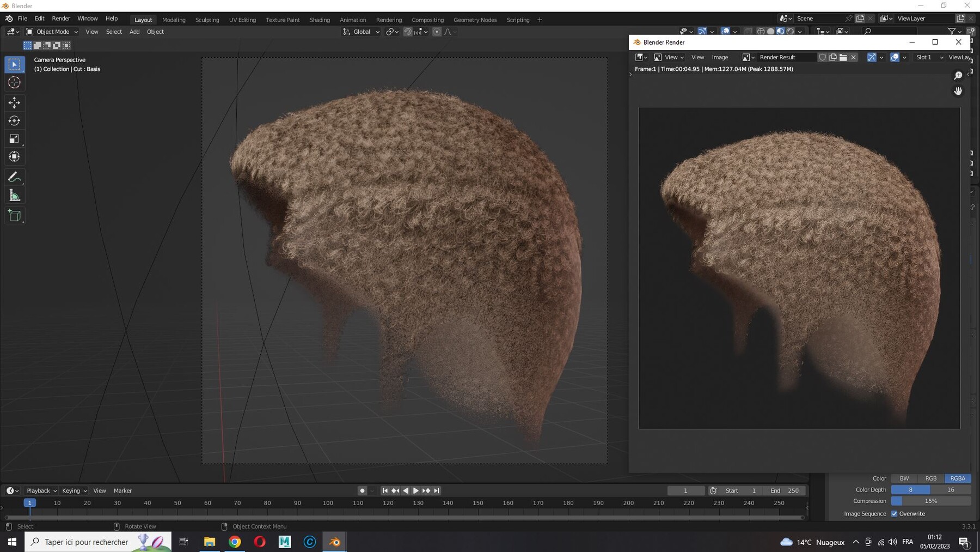Select the Measure tool
The height and width of the screenshot is (552, 980).
[x=15, y=196]
